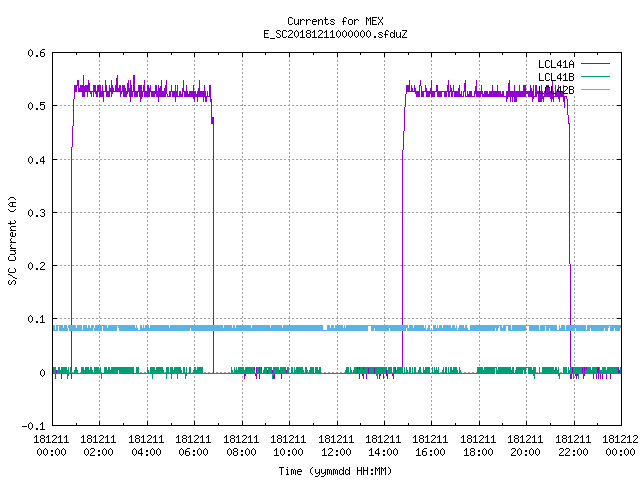Click the y-axis tick value 0.2
640x480 pixels.
point(36,266)
